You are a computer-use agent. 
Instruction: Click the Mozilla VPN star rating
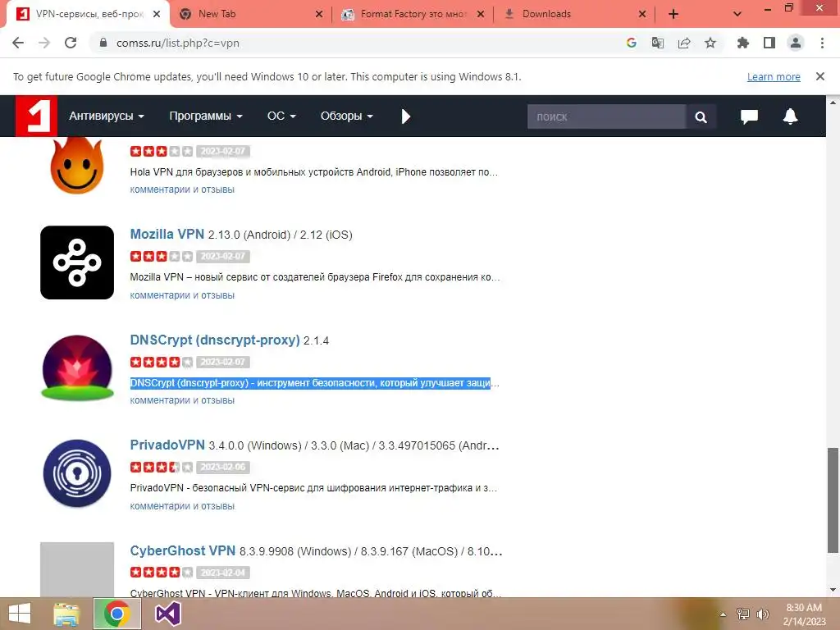162,256
